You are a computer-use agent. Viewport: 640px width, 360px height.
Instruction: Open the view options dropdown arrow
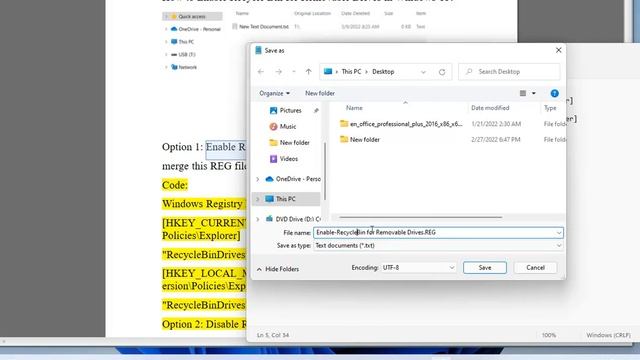533,93
